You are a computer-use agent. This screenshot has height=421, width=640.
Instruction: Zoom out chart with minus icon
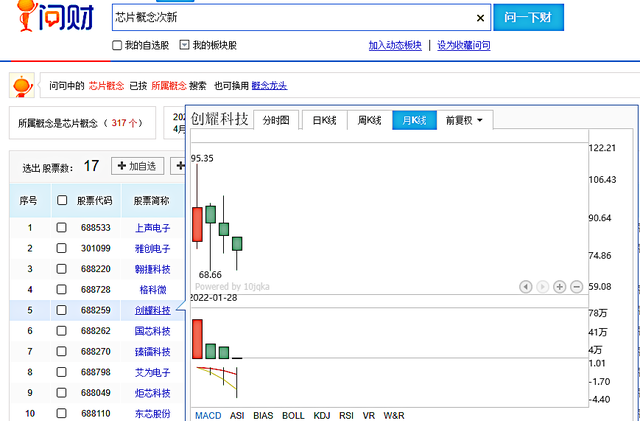tap(576, 287)
